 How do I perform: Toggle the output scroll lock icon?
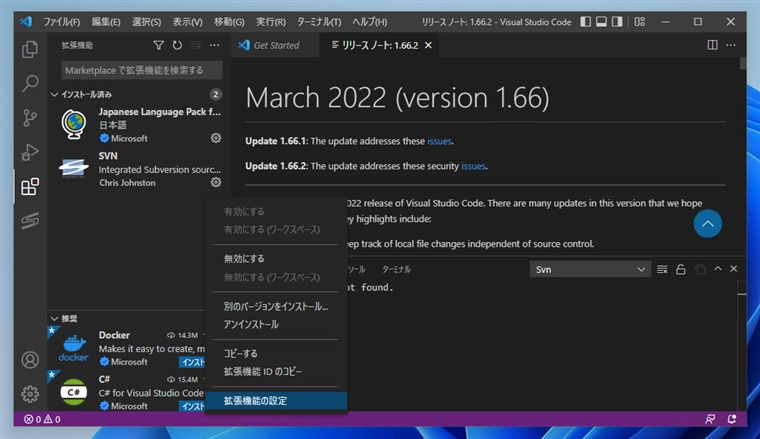pos(681,269)
